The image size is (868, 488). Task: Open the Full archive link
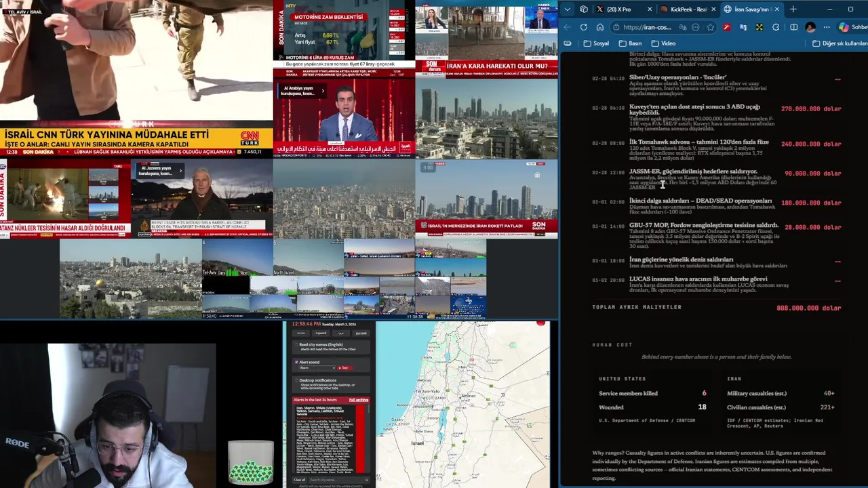[x=359, y=400]
